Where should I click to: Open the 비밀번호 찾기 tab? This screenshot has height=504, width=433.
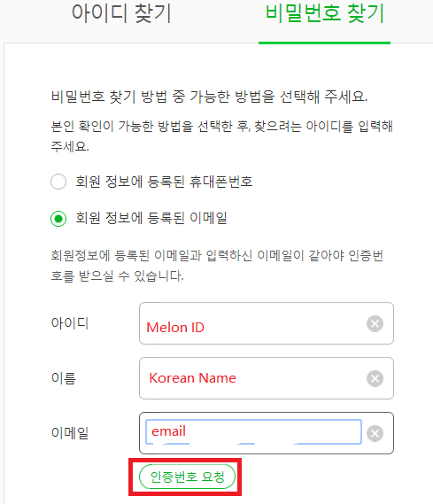pos(325,13)
